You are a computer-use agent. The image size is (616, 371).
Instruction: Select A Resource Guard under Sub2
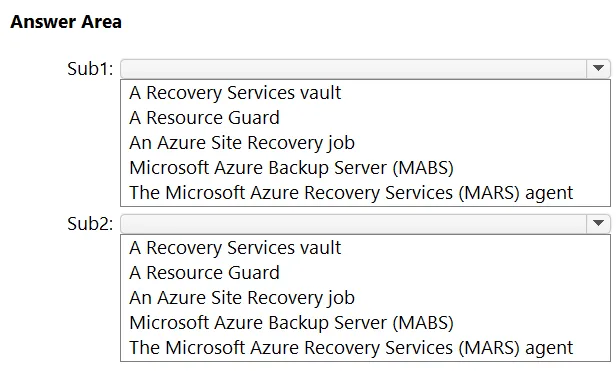coord(204,272)
